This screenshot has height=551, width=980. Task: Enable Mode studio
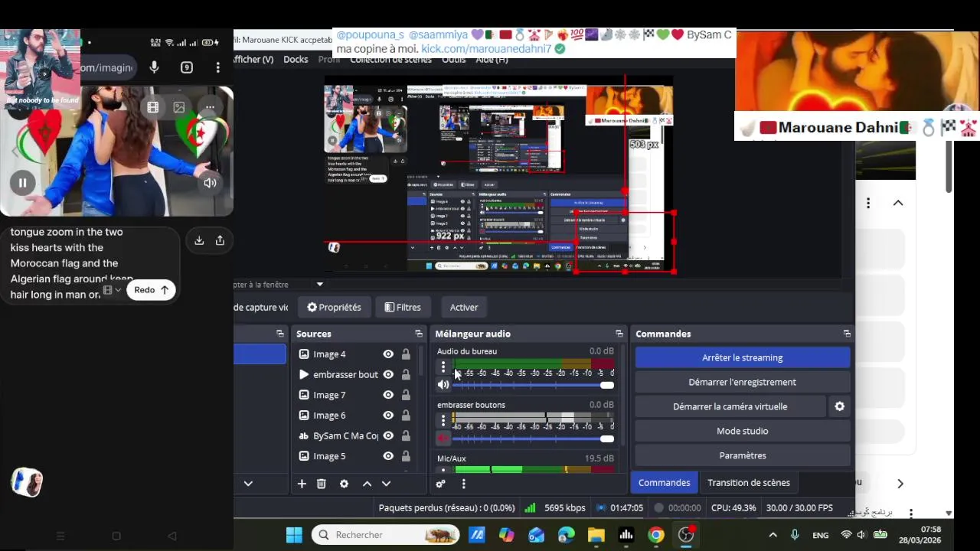[x=743, y=431]
